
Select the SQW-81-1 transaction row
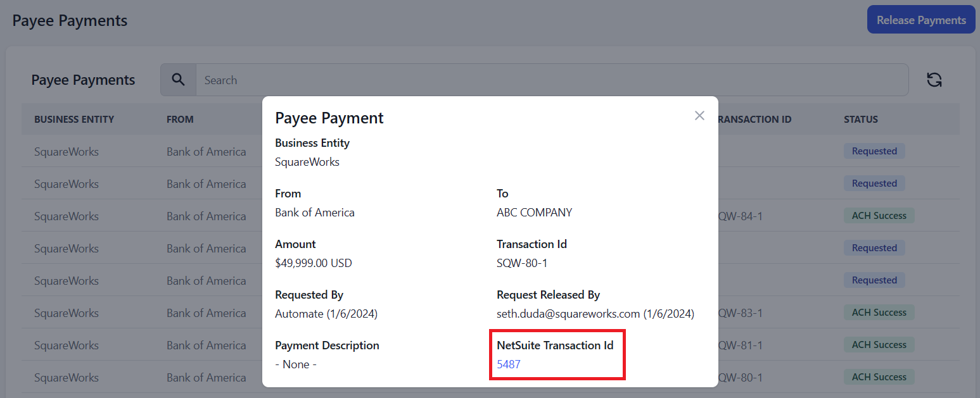(x=740, y=345)
